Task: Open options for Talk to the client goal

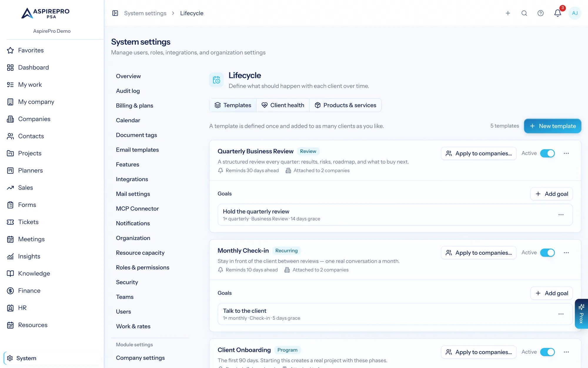Action: (x=561, y=314)
